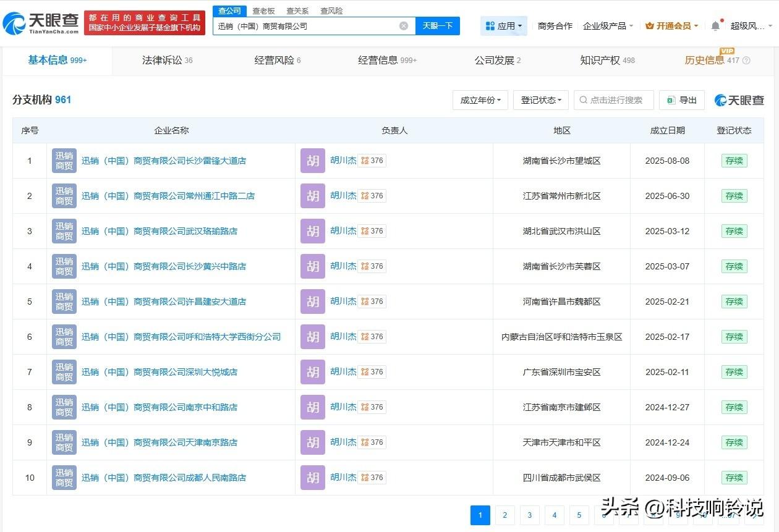The width and height of the screenshot is (779, 532).
Task: Click the 迅销商贸 logo in row 1
Action: (x=64, y=161)
